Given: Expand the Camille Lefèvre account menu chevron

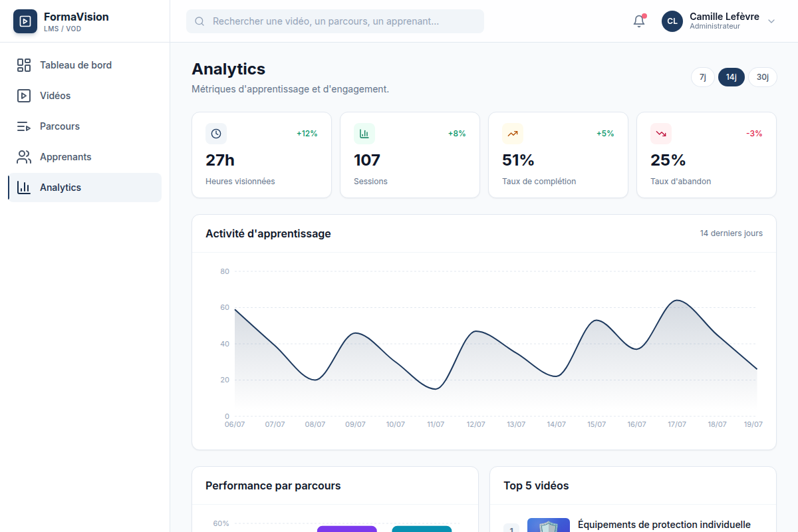Looking at the screenshot, I should 771,21.
